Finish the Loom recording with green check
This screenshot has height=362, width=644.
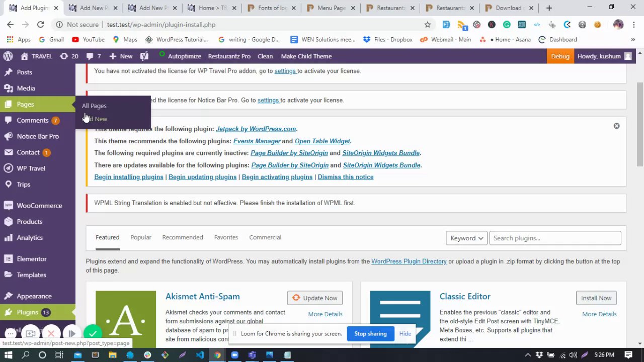(93, 333)
